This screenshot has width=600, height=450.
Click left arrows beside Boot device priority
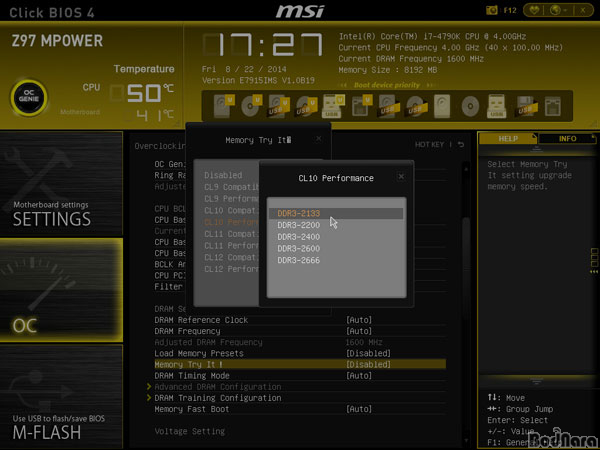344,85
